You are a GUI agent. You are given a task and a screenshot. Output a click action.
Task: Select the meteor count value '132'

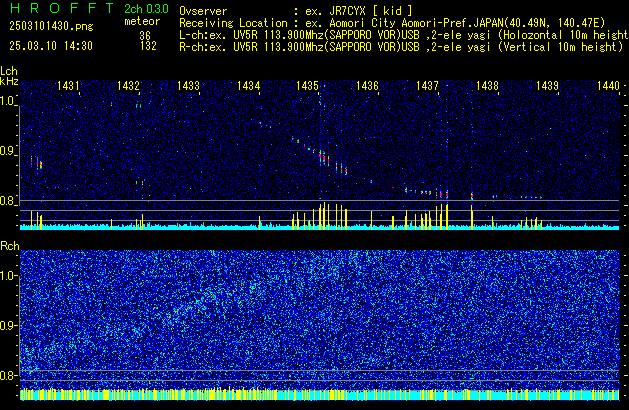click(148, 46)
